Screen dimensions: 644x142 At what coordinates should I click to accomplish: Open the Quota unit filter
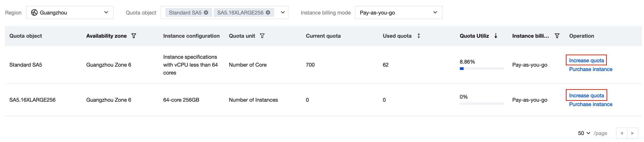point(262,36)
